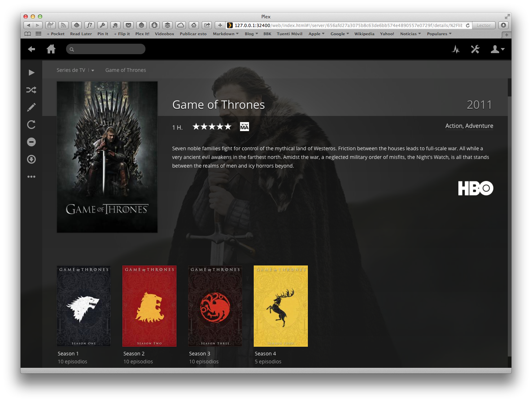Go to Plex home icon

tap(51, 49)
